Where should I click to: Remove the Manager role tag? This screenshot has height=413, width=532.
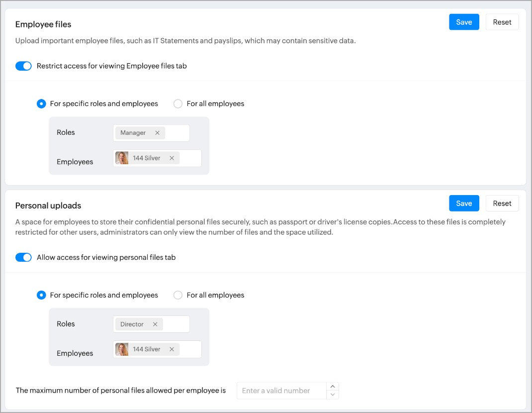(x=157, y=133)
